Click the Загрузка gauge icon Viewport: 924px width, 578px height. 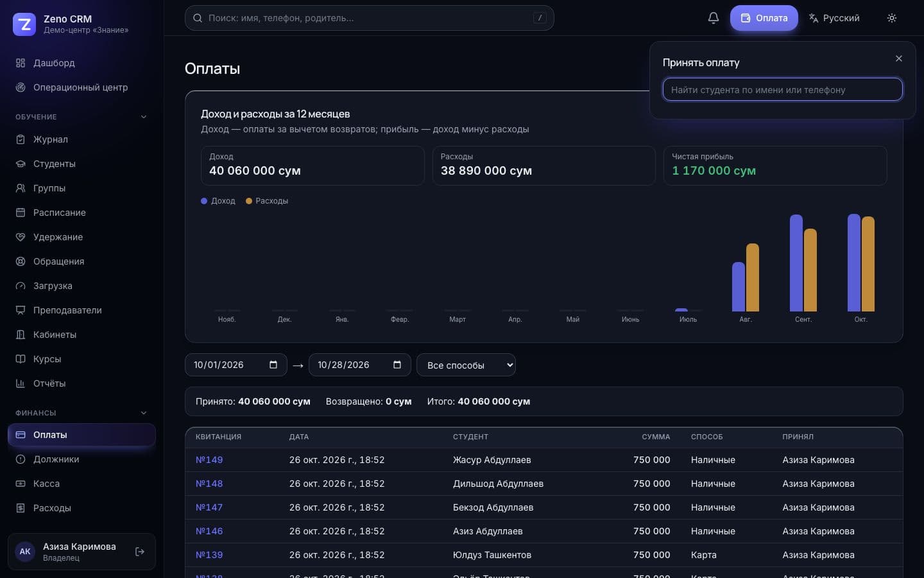click(x=21, y=286)
